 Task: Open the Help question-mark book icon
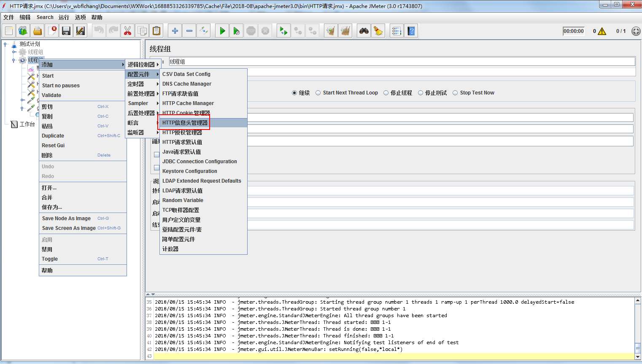pyautogui.click(x=411, y=31)
